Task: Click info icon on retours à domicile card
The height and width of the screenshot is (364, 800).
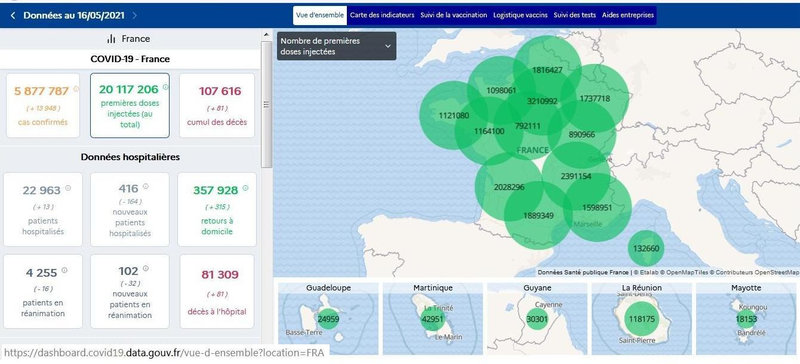Action: coord(245,188)
